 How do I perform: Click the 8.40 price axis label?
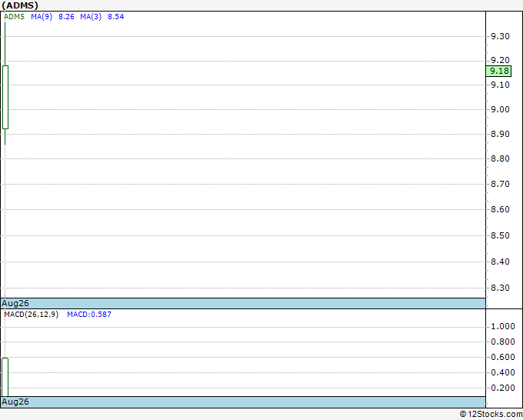[x=500, y=262]
